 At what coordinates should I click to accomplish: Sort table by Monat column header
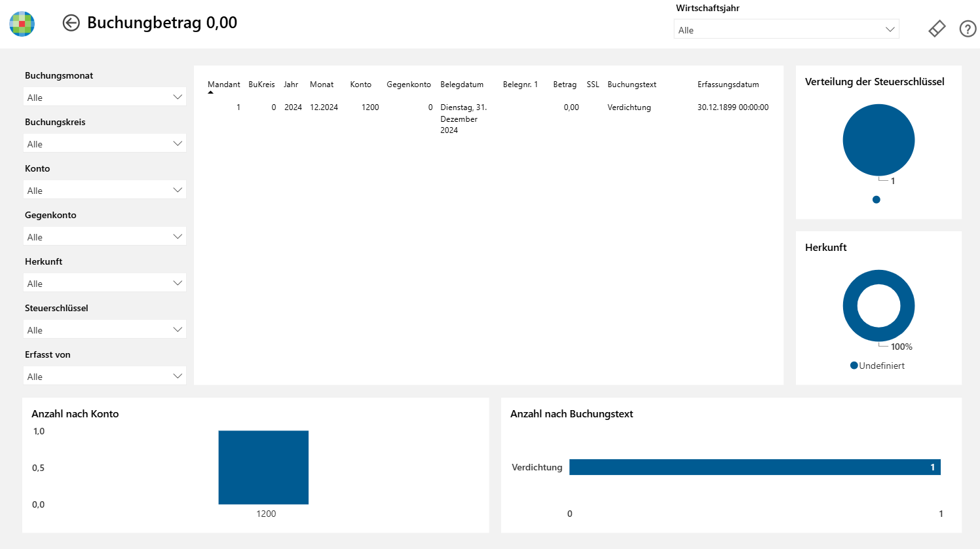coord(322,85)
